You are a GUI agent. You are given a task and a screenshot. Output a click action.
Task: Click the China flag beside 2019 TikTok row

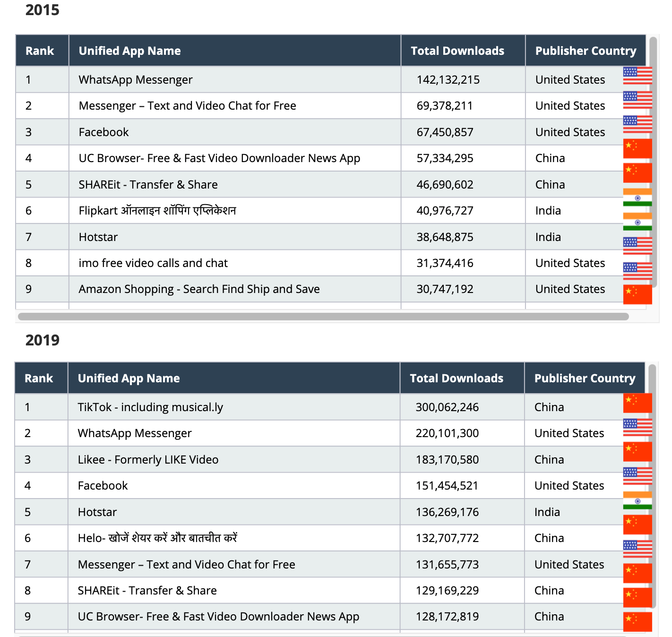click(x=638, y=403)
